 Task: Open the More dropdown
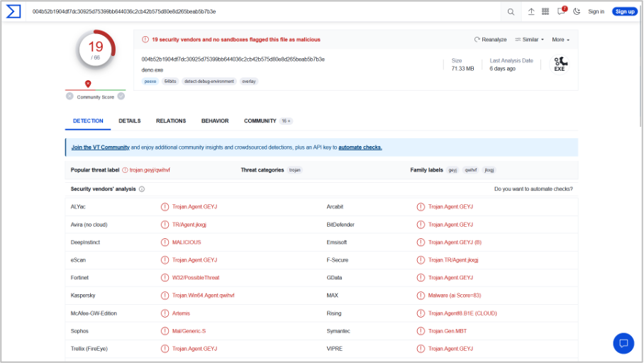(x=560, y=40)
